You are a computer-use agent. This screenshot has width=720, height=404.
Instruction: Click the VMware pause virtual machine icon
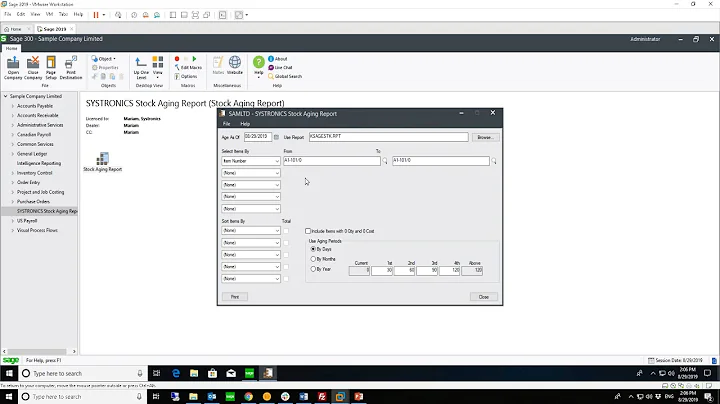[x=96, y=15]
